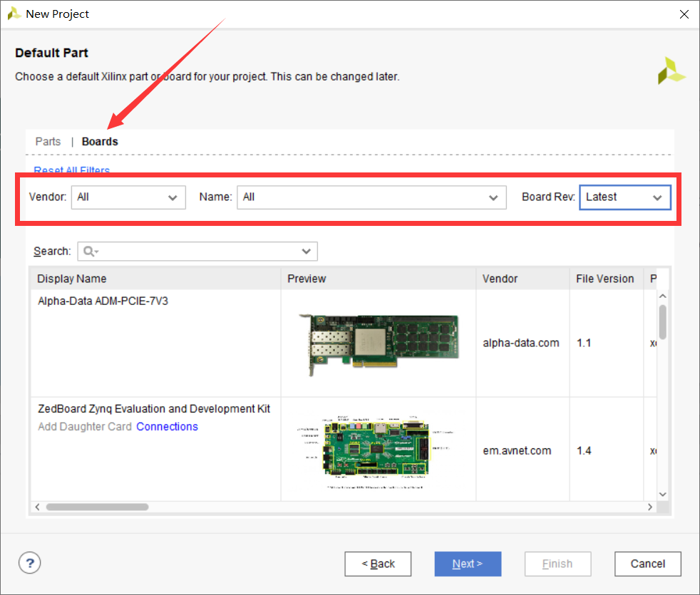Click horizontal scrollbar right arrow

click(650, 507)
